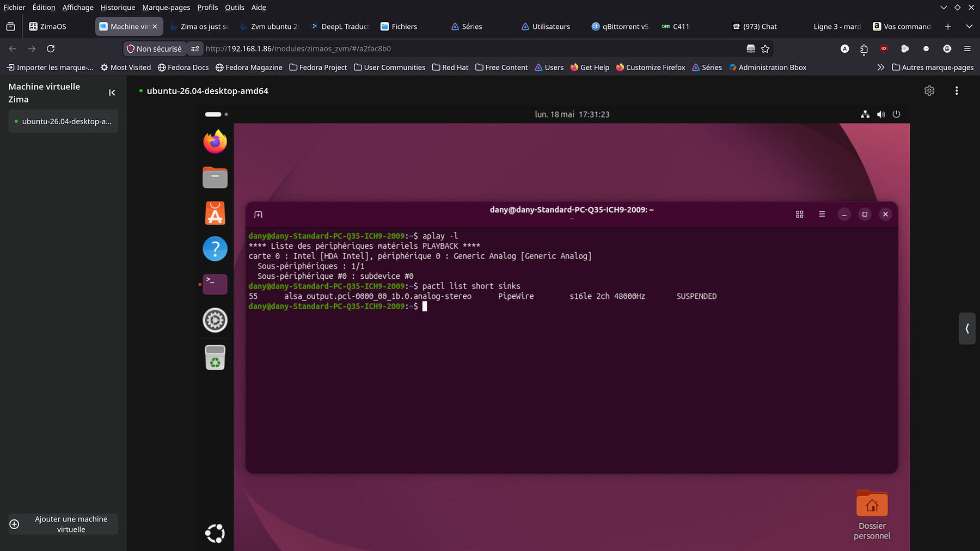List all browser tabs with the chevron

click(x=969, y=26)
